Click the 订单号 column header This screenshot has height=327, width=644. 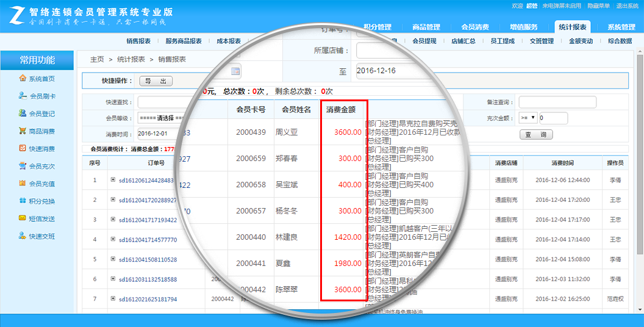pos(156,163)
